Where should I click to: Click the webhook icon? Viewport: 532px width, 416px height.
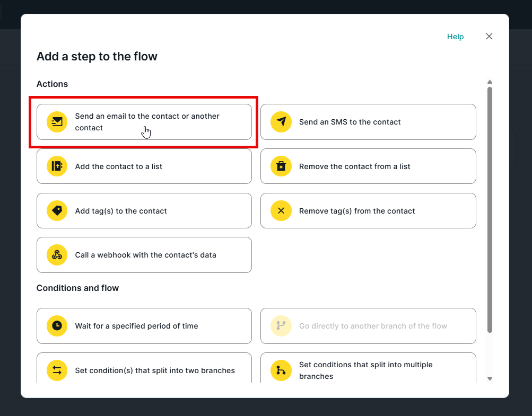[x=57, y=255]
